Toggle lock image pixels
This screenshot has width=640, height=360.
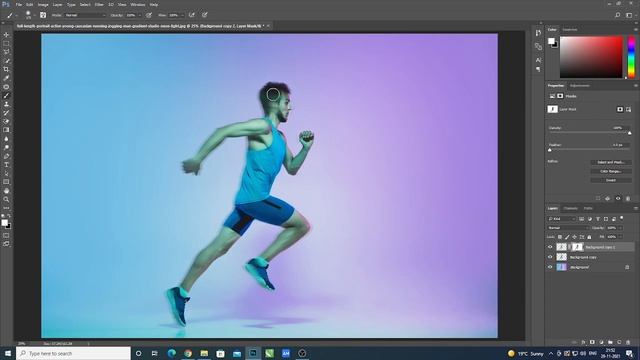tap(567, 237)
